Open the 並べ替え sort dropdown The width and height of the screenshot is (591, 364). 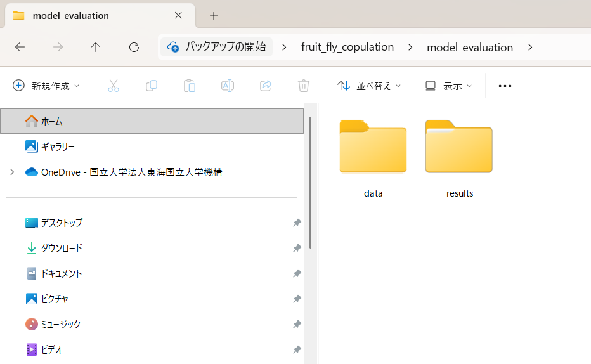pyautogui.click(x=369, y=86)
